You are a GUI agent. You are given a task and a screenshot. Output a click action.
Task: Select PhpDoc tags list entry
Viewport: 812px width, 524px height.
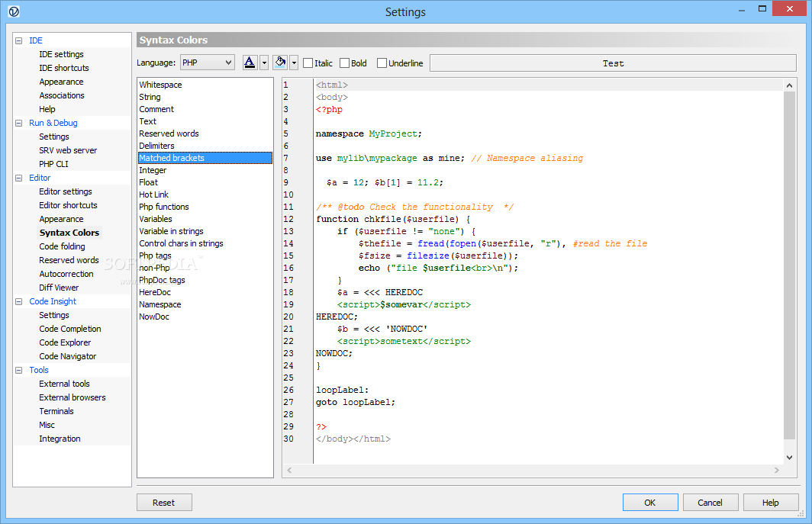point(162,280)
